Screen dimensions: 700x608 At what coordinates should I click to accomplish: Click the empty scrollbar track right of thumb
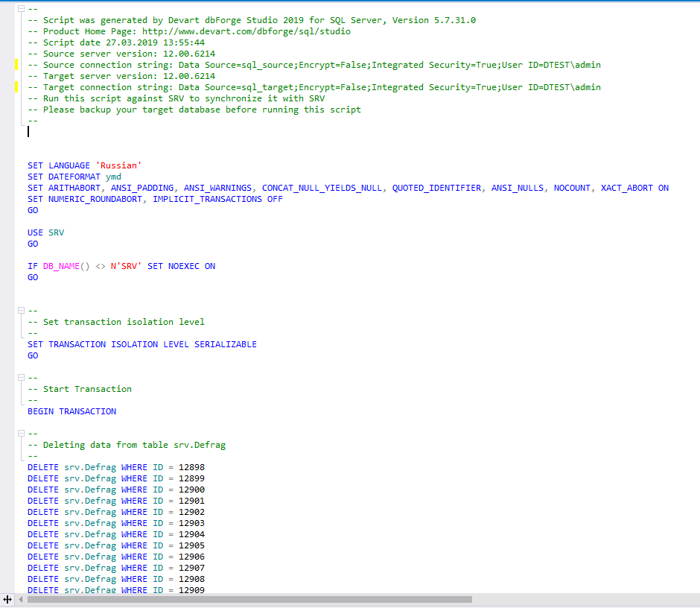pyautogui.click(x=581, y=599)
